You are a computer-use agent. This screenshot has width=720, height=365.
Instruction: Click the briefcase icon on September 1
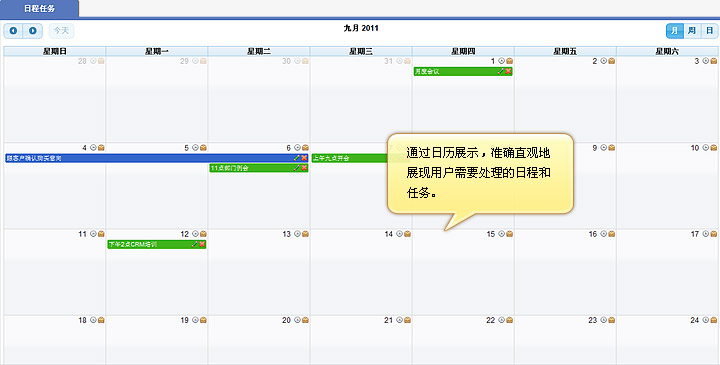[x=509, y=61]
